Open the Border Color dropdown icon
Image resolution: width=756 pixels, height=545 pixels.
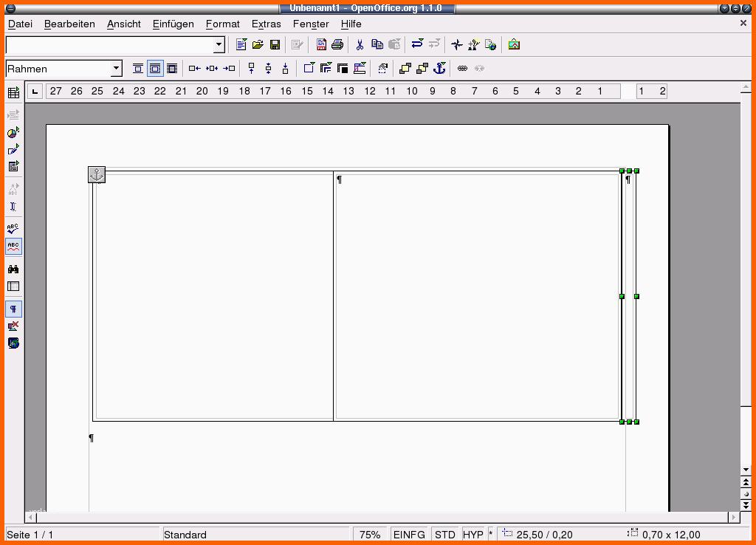coord(343,69)
